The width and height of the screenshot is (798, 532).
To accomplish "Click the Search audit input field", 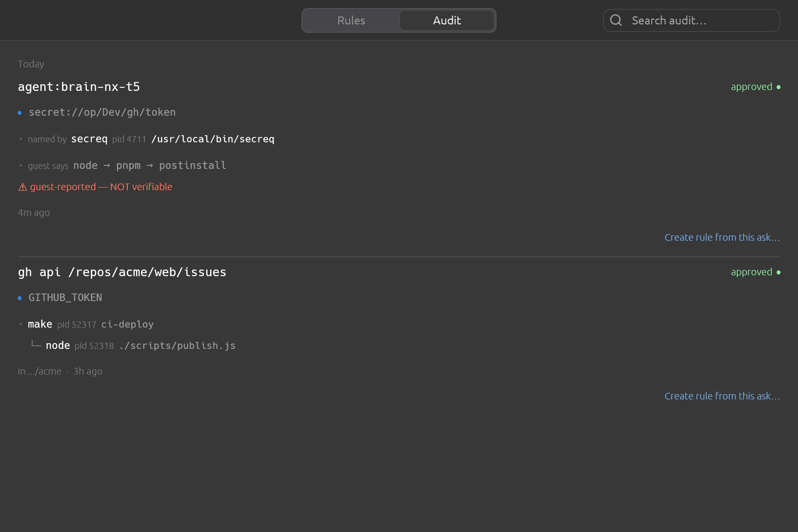I will (x=692, y=20).
